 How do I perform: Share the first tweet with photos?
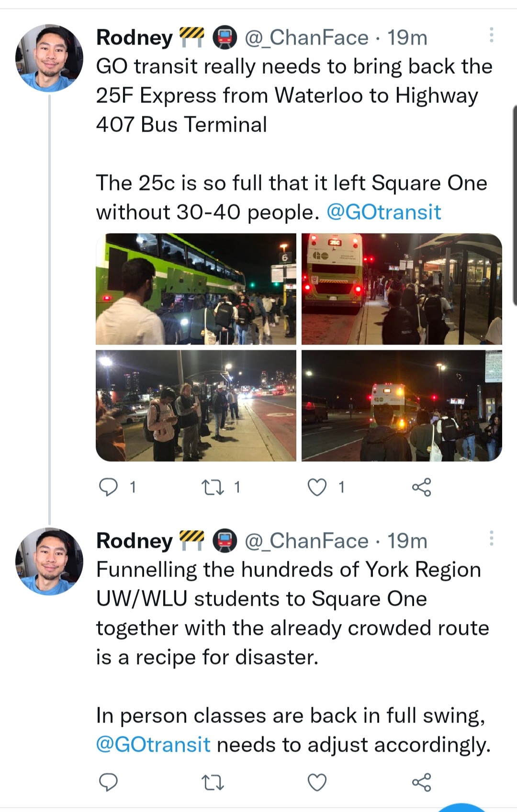[x=421, y=487]
